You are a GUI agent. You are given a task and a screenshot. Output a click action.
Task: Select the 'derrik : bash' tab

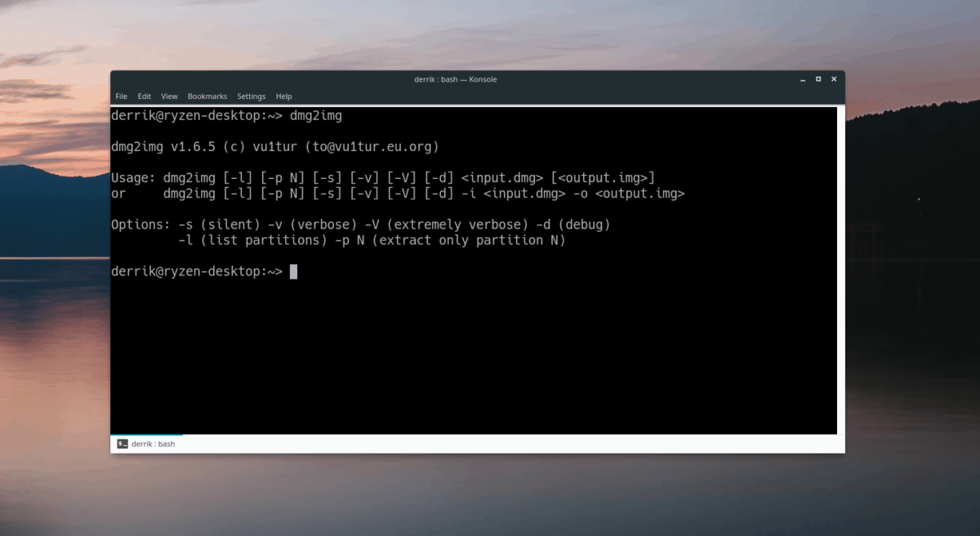(147, 444)
